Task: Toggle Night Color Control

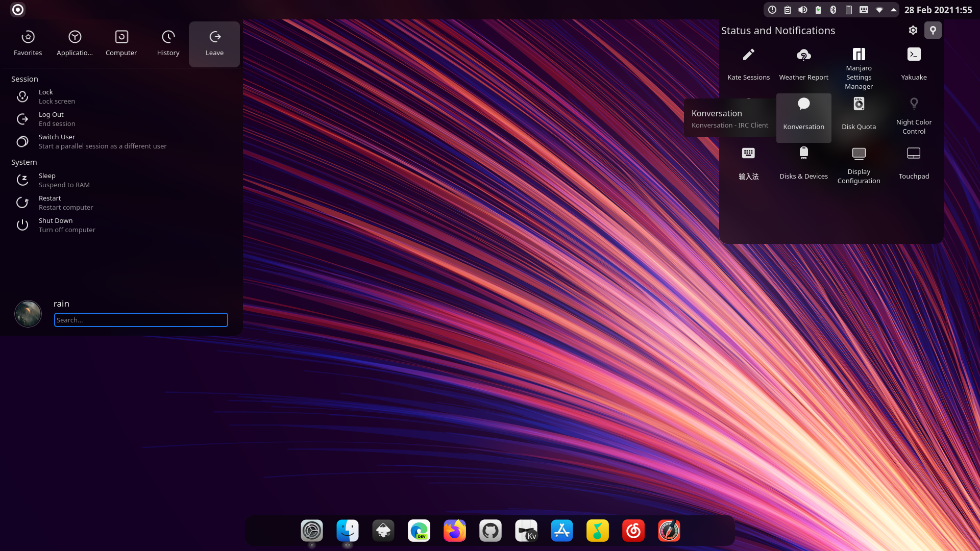Action: coord(914,114)
